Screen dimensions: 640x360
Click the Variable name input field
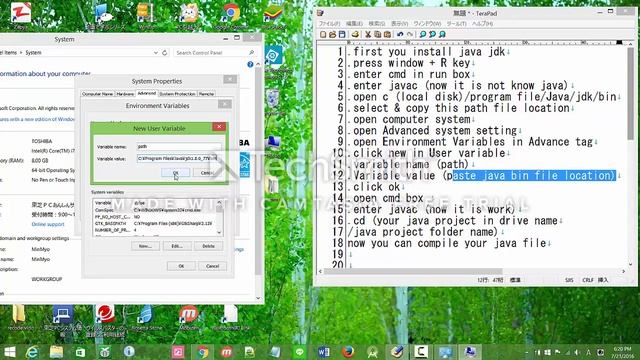coord(179,147)
